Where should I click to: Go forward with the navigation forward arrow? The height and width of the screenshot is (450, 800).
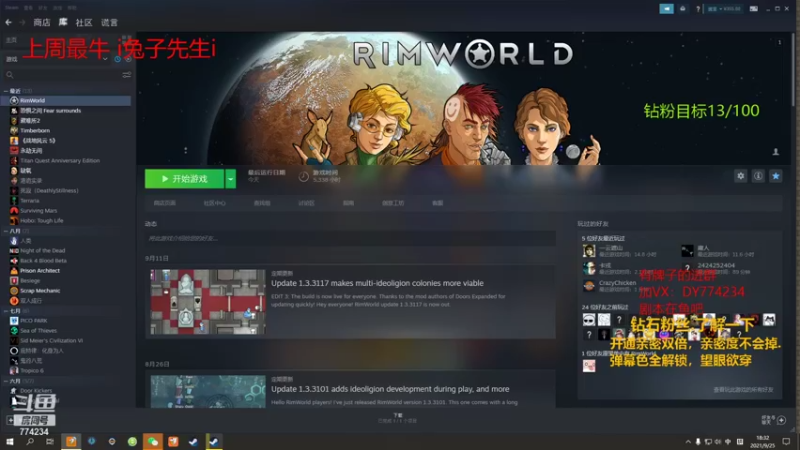coord(22,22)
